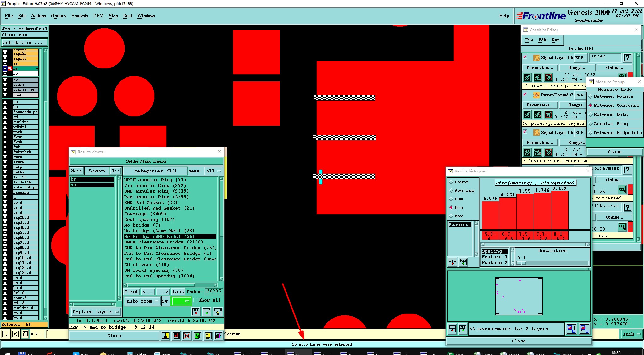Image resolution: width=644 pixels, height=355 pixels.
Task: Open Job Matrix button
Action: [x=24, y=42]
